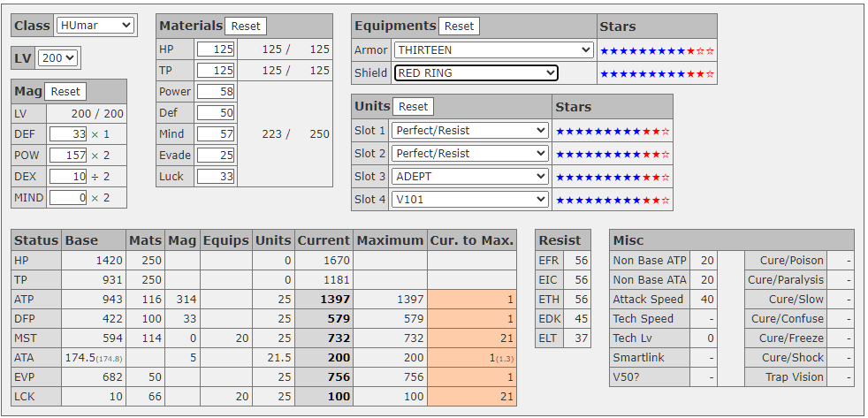The height and width of the screenshot is (418, 868).
Task: Click the Non Base ATA label
Action: 650,280
